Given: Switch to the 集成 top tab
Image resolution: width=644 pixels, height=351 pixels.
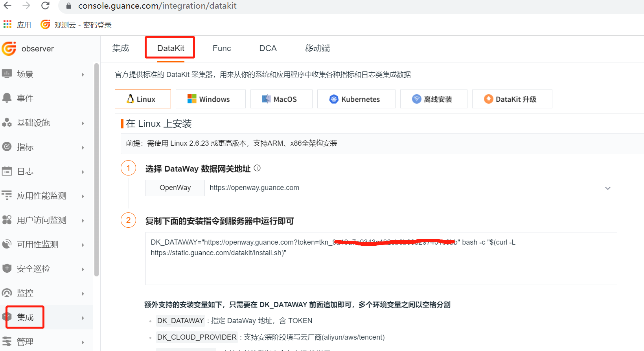Looking at the screenshot, I should point(121,48).
